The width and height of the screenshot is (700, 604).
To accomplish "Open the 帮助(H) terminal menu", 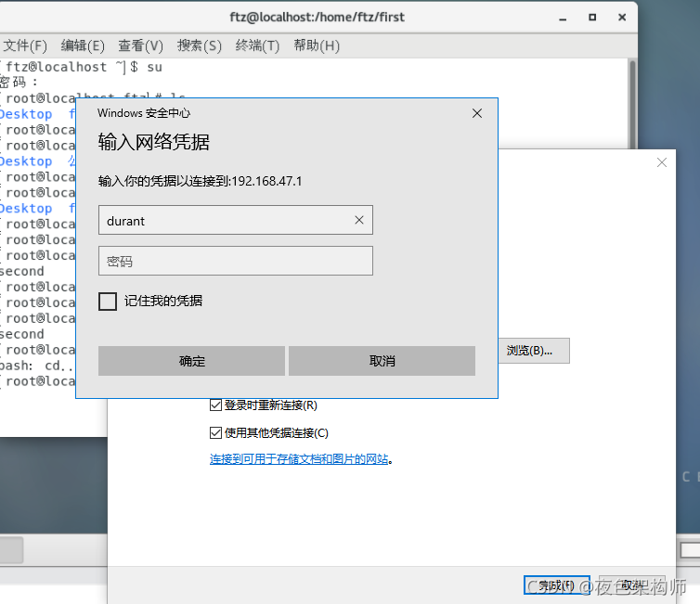I will point(317,45).
